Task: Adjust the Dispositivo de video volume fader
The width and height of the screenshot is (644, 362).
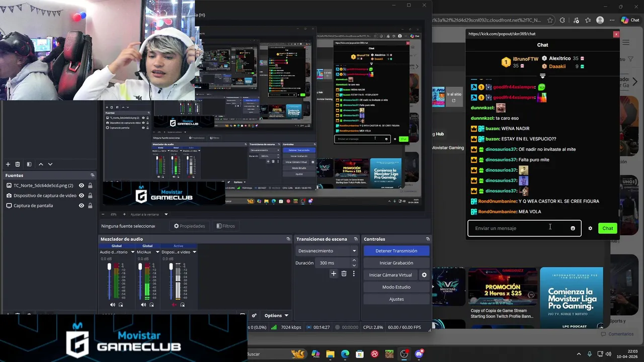Action: (x=171, y=266)
